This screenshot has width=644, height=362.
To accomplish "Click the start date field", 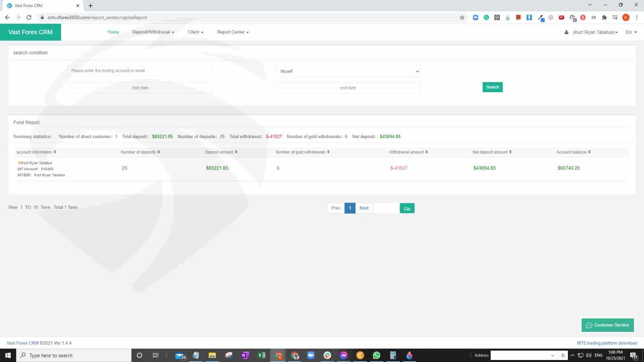I will pos(140,88).
